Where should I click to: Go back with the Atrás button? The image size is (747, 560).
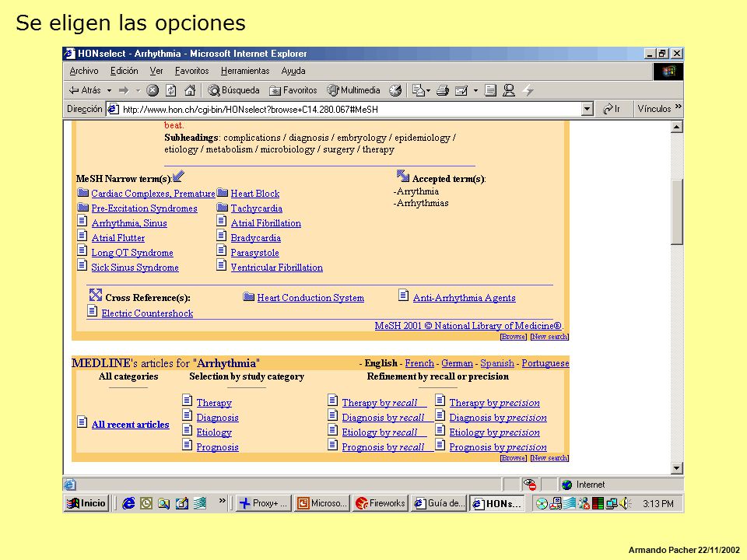pos(85,90)
